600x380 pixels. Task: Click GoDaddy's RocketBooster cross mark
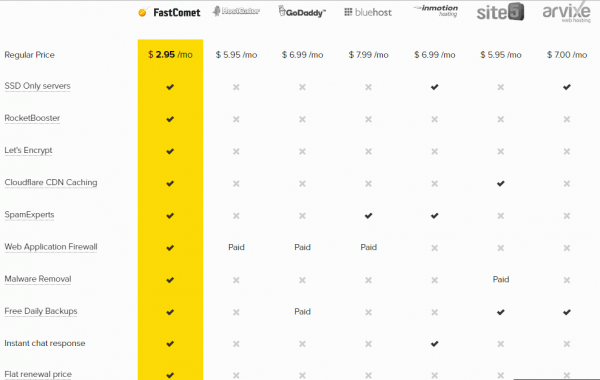(x=302, y=119)
